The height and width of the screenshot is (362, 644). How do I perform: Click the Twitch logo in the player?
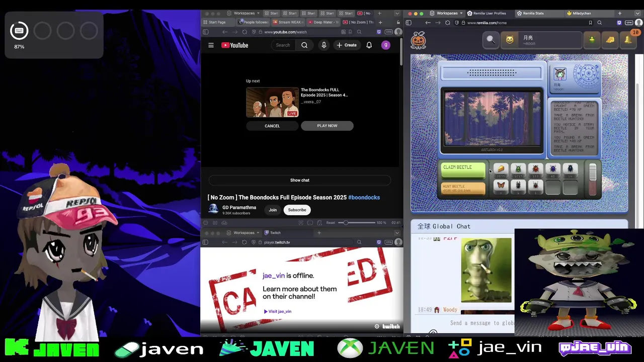coord(391,326)
